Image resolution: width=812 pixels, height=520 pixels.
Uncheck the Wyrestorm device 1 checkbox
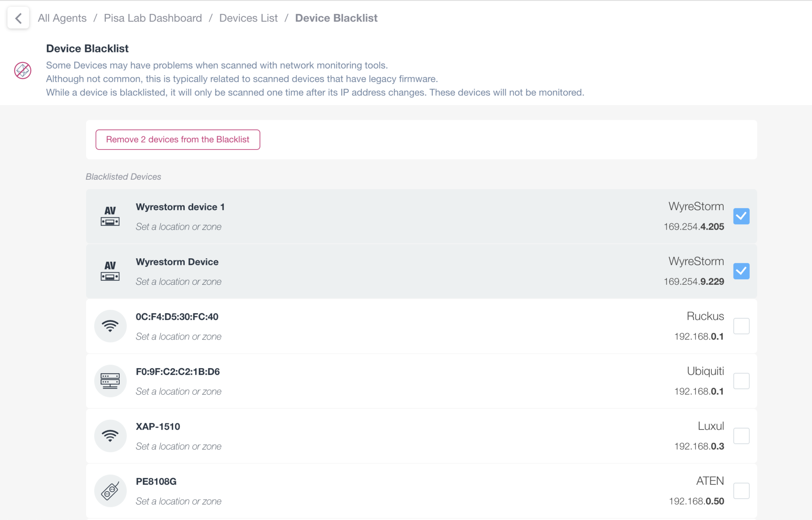tap(742, 216)
